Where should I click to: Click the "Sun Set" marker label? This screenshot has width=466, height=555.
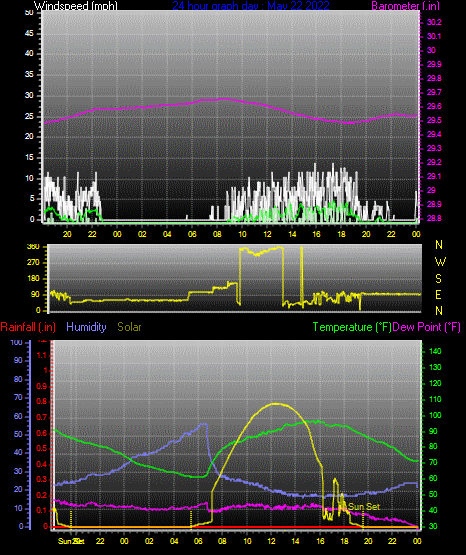click(364, 507)
